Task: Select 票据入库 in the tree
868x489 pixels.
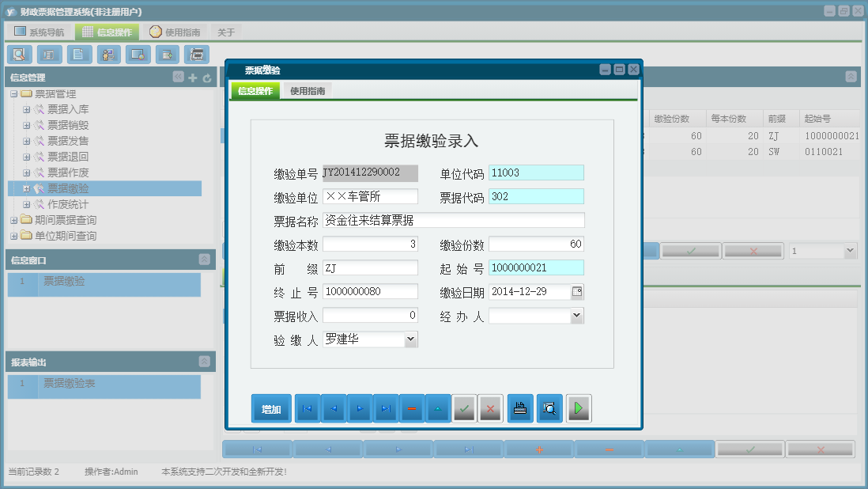Action: (x=68, y=109)
